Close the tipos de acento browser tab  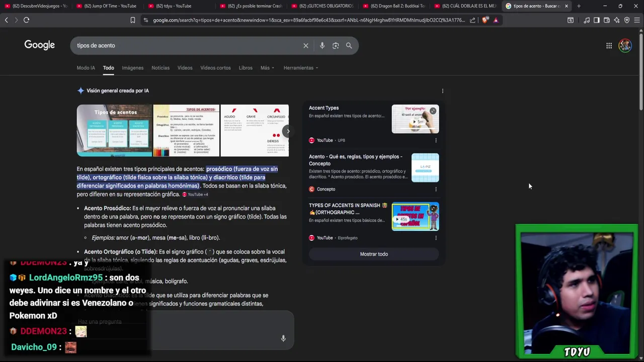pyautogui.click(x=566, y=6)
